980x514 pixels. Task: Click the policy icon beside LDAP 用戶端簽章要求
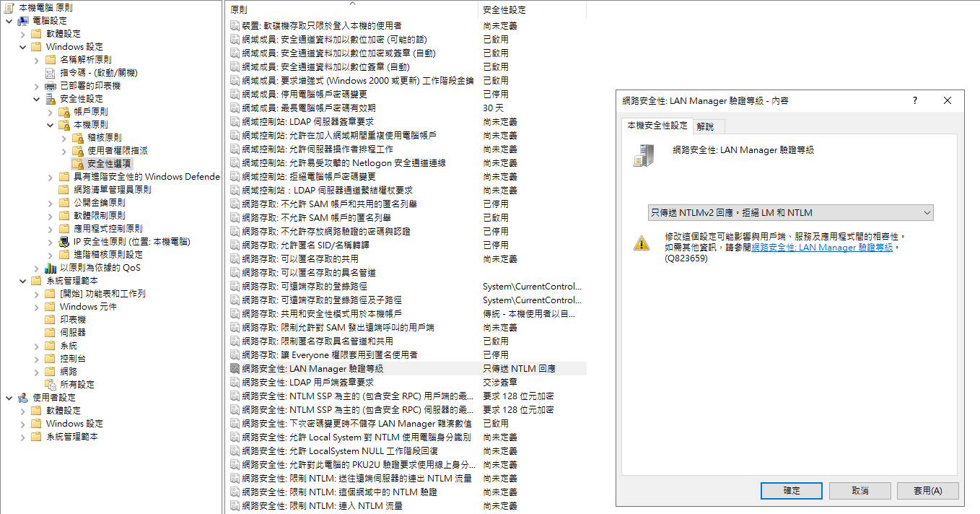coord(235,383)
